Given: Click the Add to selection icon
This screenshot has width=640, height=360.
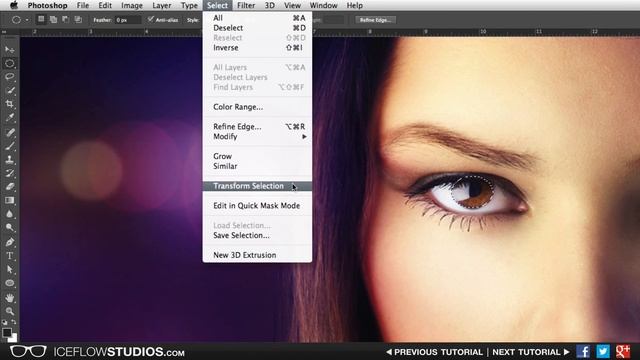Looking at the screenshot, I should (x=53, y=19).
